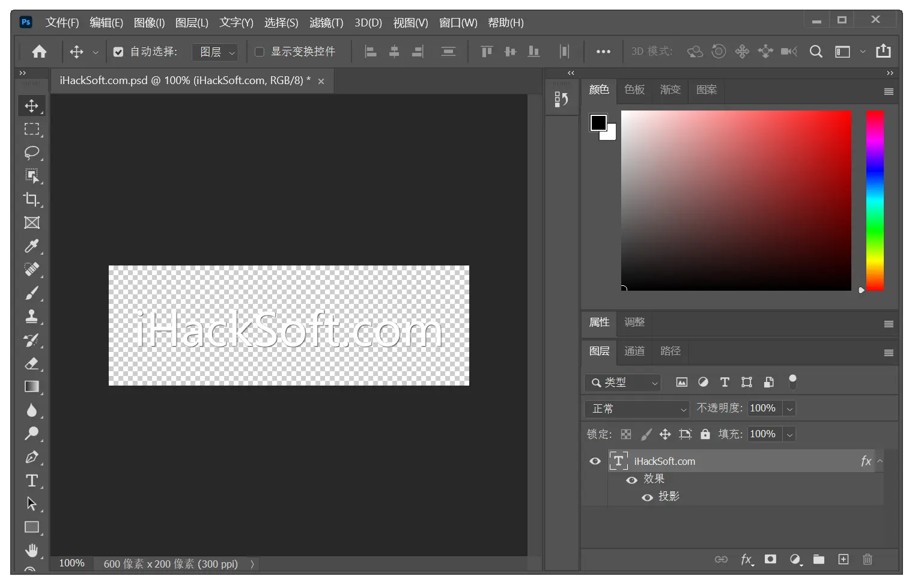Switch to the 调整 tab

pyautogui.click(x=634, y=323)
